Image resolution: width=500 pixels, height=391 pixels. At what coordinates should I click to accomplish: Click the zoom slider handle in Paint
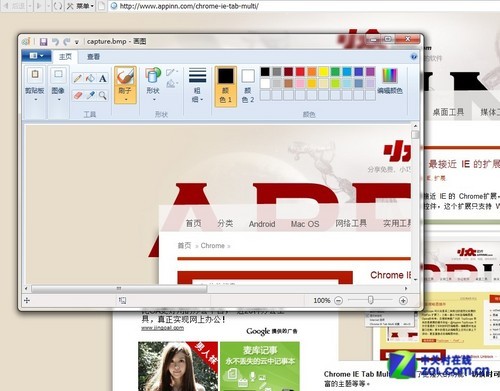pyautogui.click(x=370, y=300)
